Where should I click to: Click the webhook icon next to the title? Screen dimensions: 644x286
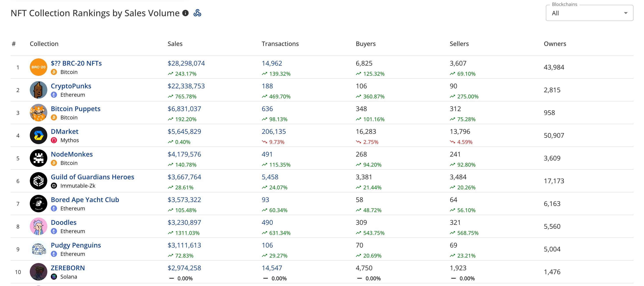click(x=197, y=13)
